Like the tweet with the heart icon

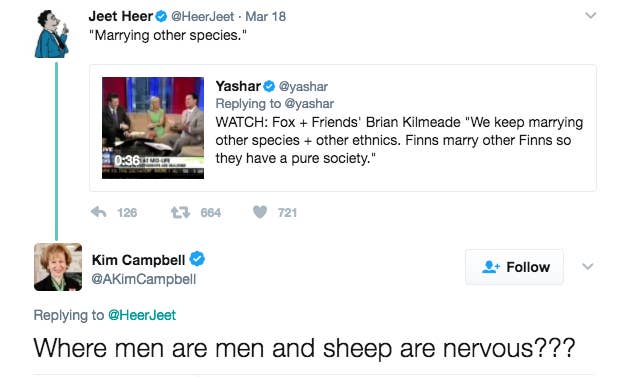260,212
